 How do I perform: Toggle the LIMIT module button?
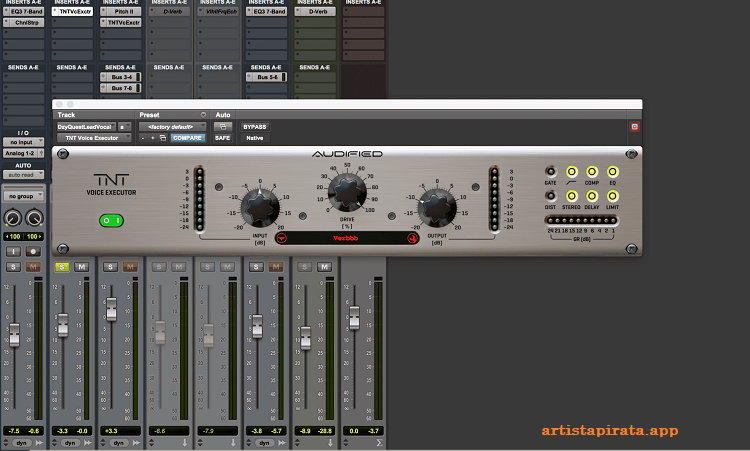tap(612, 196)
